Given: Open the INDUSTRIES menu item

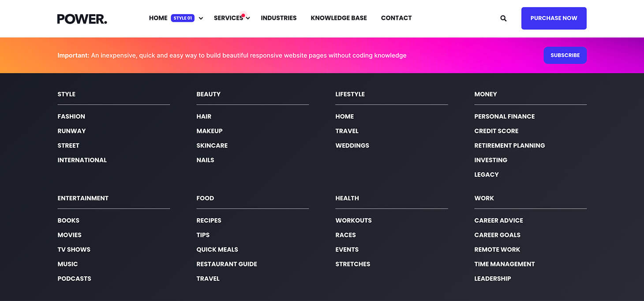Looking at the screenshot, I should click(278, 18).
